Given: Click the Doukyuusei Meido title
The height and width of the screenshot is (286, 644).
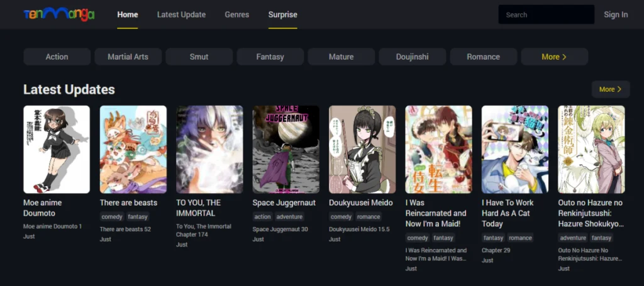Looking at the screenshot, I should pyautogui.click(x=361, y=202).
